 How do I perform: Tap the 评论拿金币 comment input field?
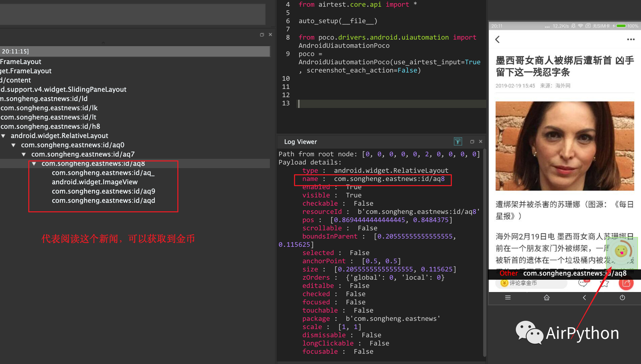(x=531, y=283)
